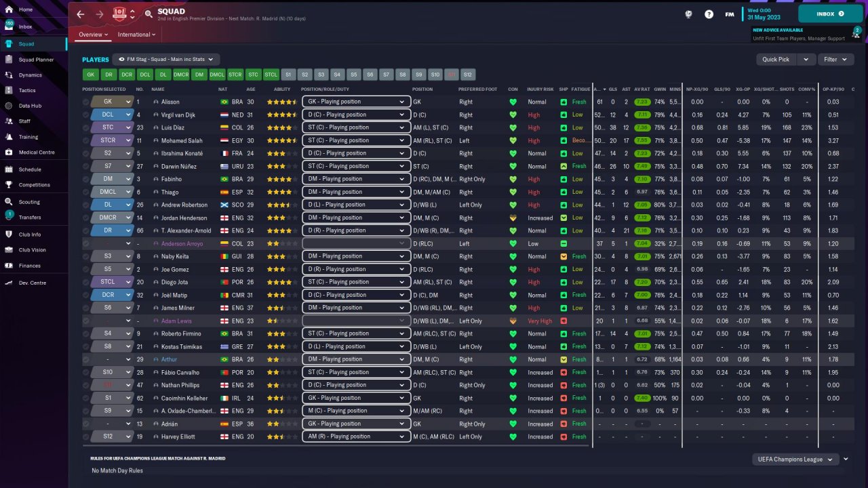Open the FM Stag squad view dropdown
The height and width of the screenshot is (488, 868).
[166, 60]
